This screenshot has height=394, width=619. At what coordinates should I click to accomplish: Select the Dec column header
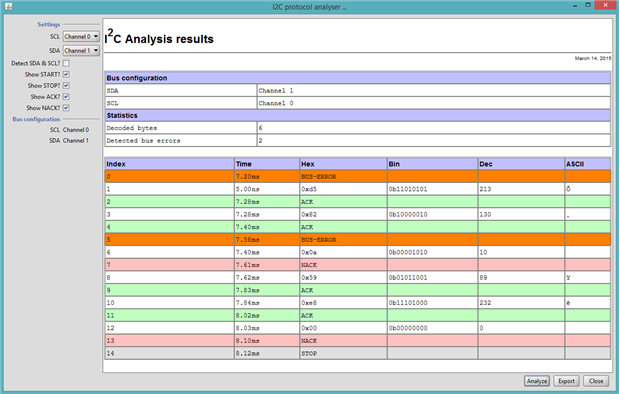pyautogui.click(x=521, y=164)
